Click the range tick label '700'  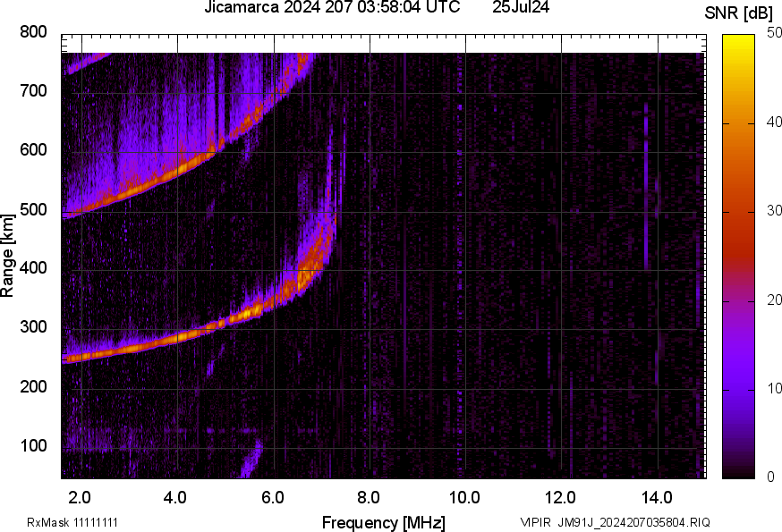[33, 90]
